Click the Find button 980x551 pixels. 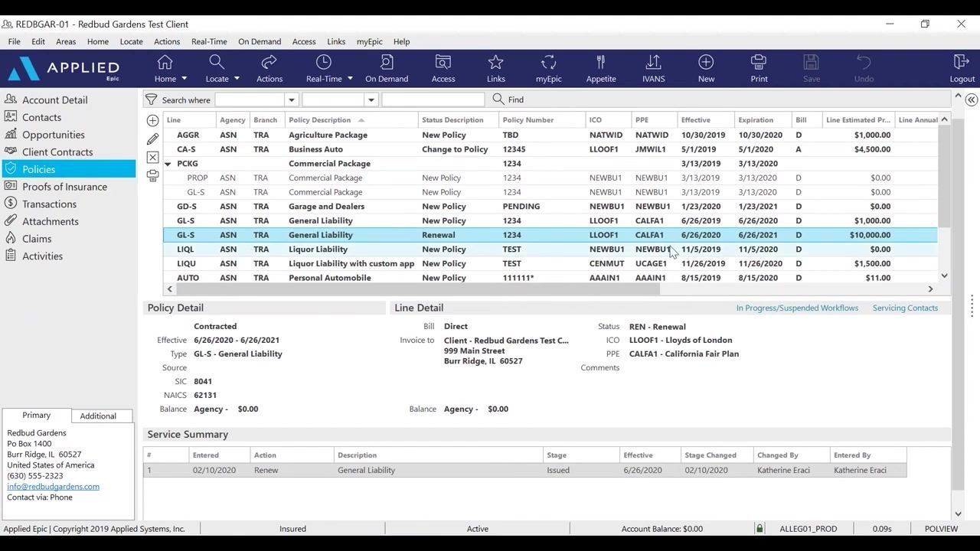508,99
